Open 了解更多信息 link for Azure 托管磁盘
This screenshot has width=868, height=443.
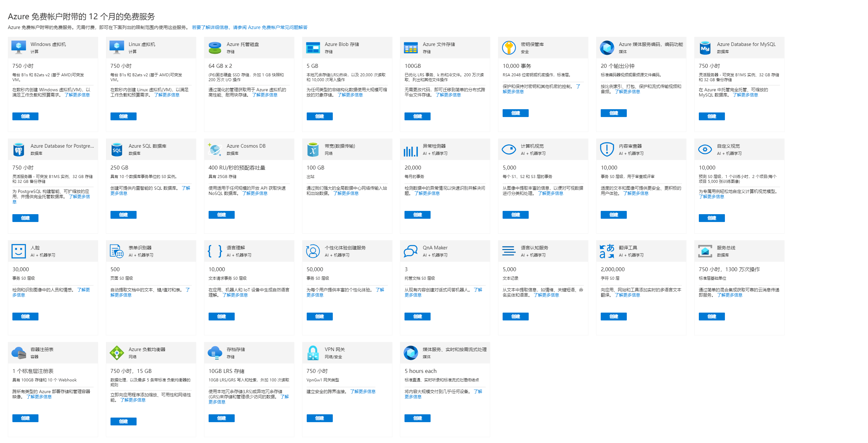click(265, 95)
